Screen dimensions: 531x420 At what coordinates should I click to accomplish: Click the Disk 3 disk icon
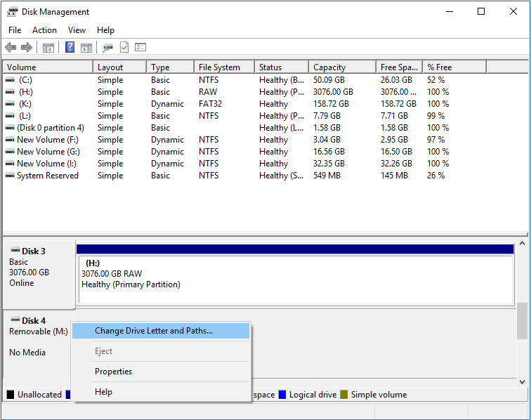coord(15,250)
